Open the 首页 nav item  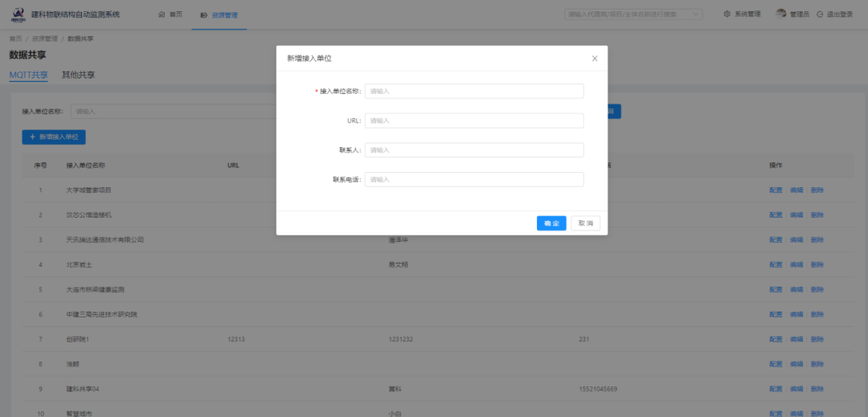tap(170, 14)
